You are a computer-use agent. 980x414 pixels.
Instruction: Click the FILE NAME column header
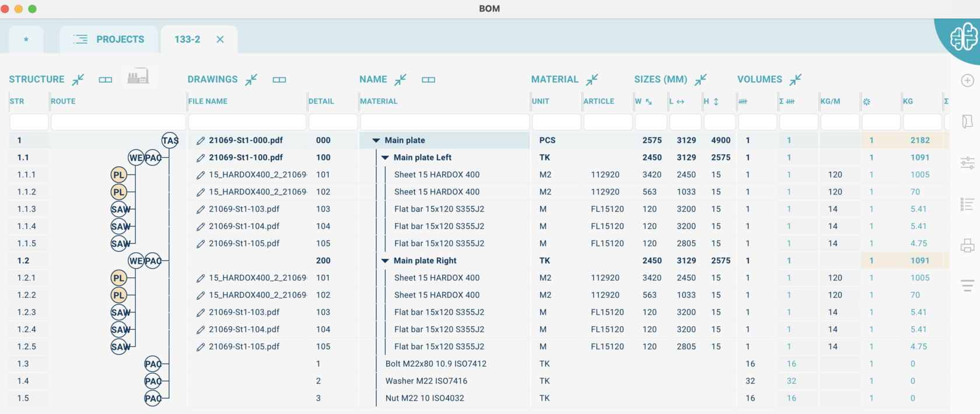208,101
